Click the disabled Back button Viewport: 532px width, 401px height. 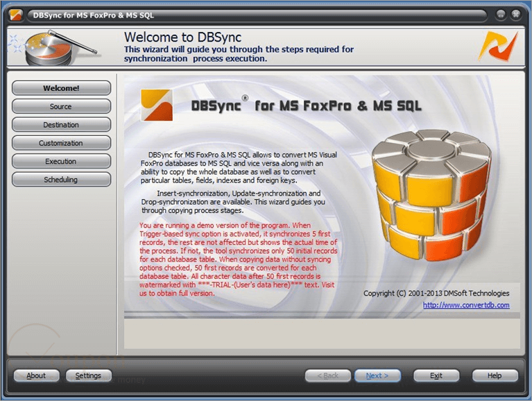click(328, 375)
